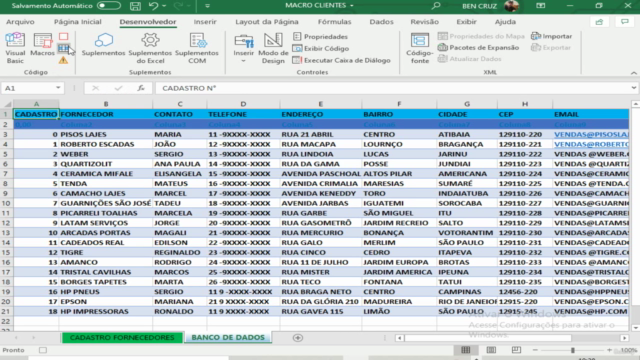The width and height of the screenshot is (640, 360).
Task: Expand the formula bar
Action: (633, 88)
